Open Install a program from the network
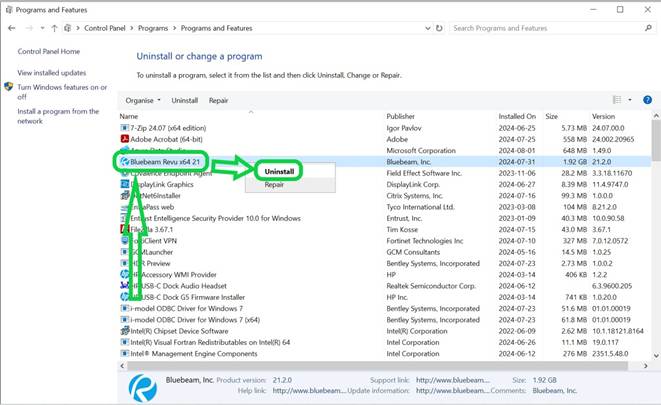Viewport: 661px width, 405px height. point(58,116)
